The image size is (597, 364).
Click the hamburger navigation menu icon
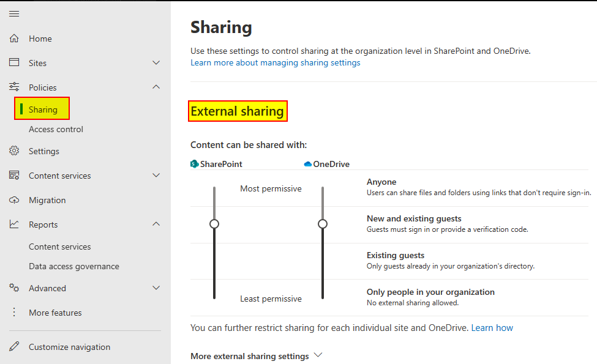tap(14, 14)
